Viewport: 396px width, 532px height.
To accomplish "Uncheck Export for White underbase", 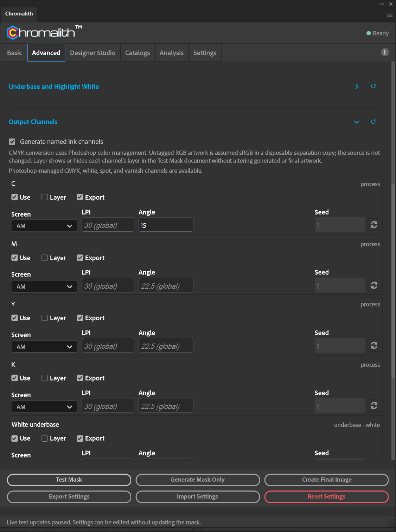I will (80, 438).
